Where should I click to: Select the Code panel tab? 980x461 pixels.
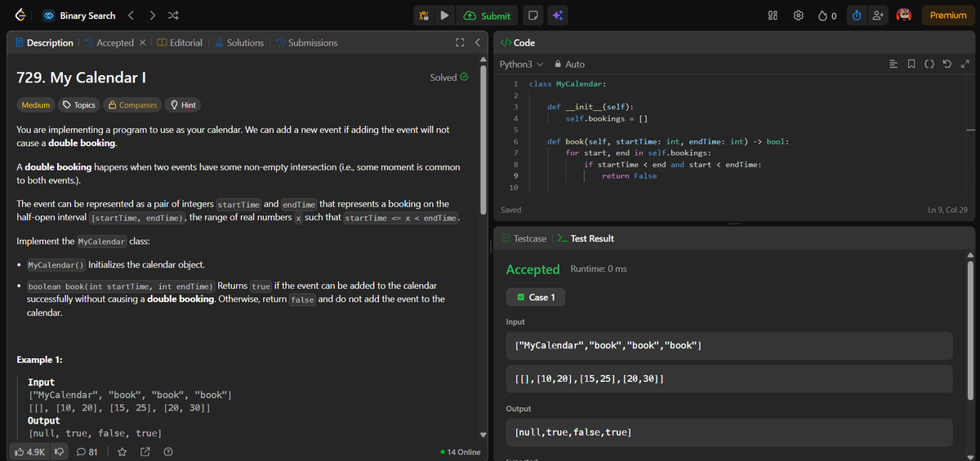[517, 42]
